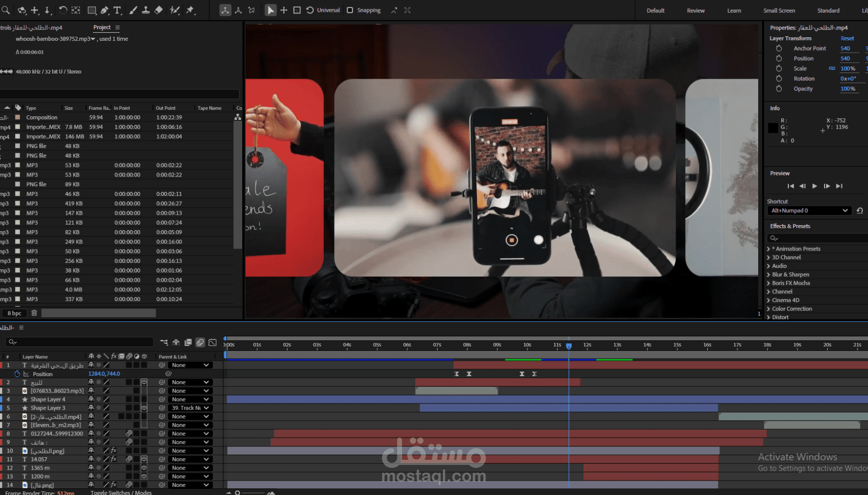
Task: Select the Puppet Pin tool
Action: coord(190,10)
